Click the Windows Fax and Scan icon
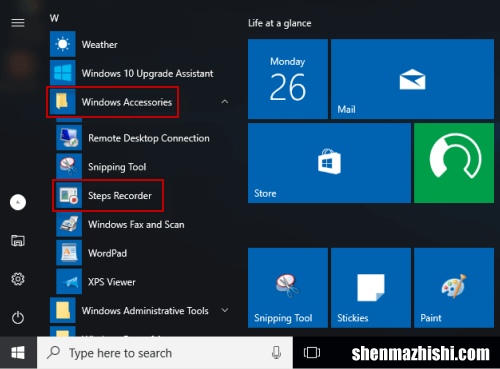 pos(69,224)
